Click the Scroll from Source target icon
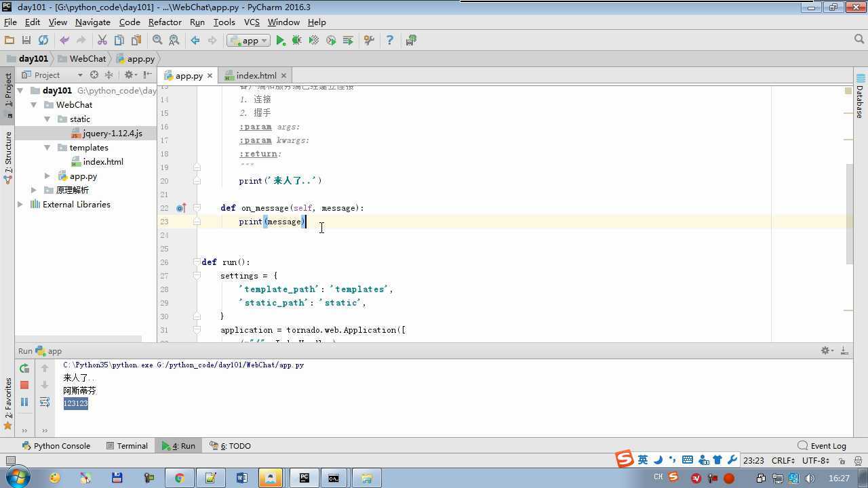This screenshot has height=488, width=868. pos(94,75)
